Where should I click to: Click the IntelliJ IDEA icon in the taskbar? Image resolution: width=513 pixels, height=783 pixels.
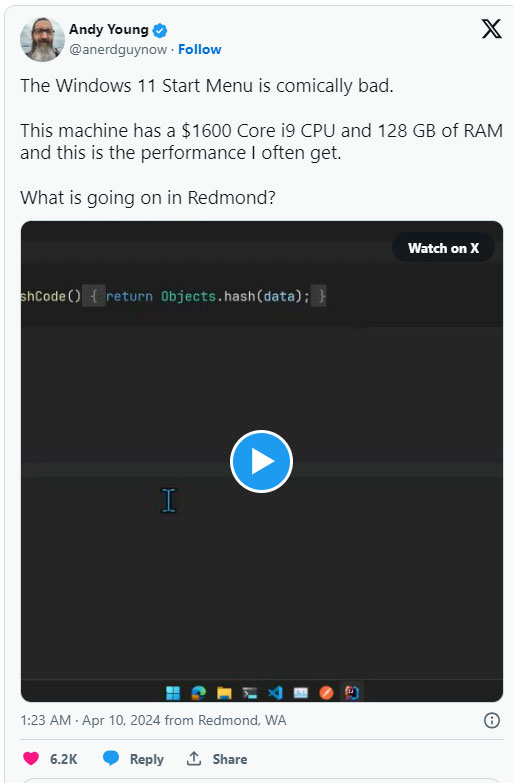point(352,692)
